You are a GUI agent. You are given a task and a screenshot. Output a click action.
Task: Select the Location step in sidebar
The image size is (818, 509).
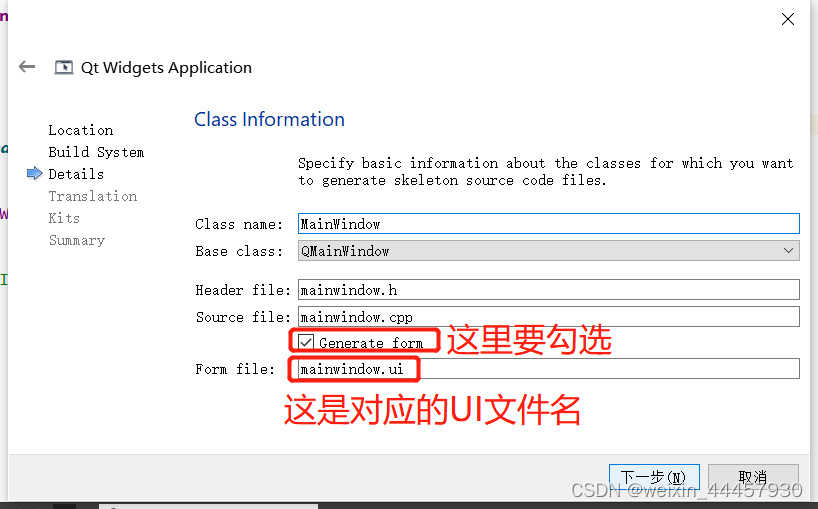(80, 130)
